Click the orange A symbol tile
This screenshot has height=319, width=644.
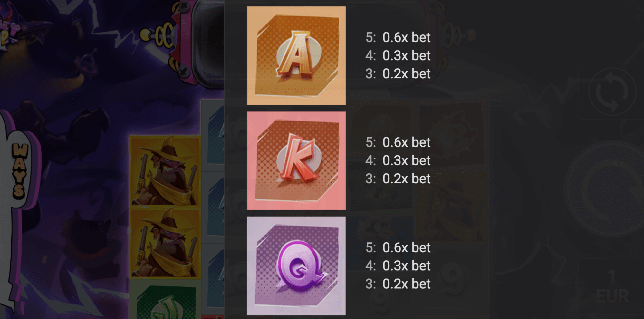point(296,56)
